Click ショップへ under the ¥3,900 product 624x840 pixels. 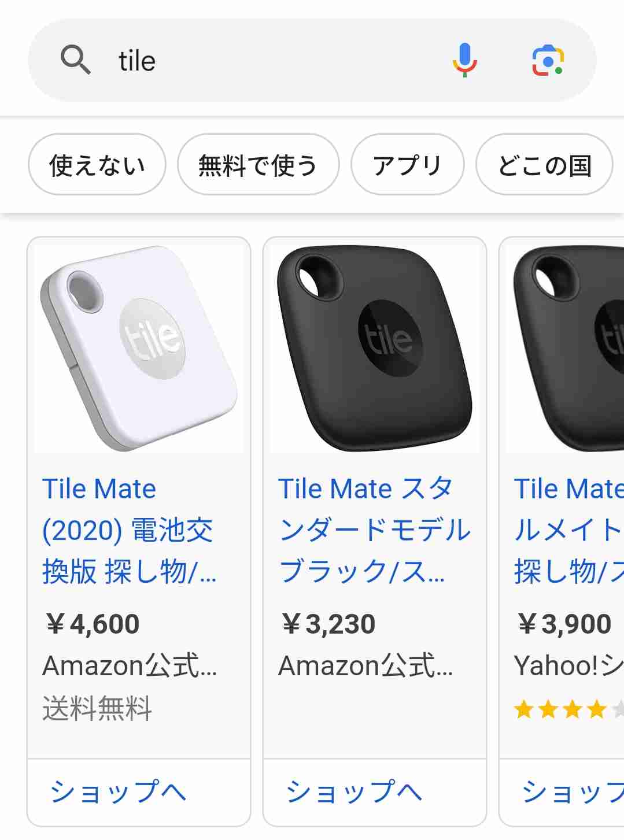point(562,792)
